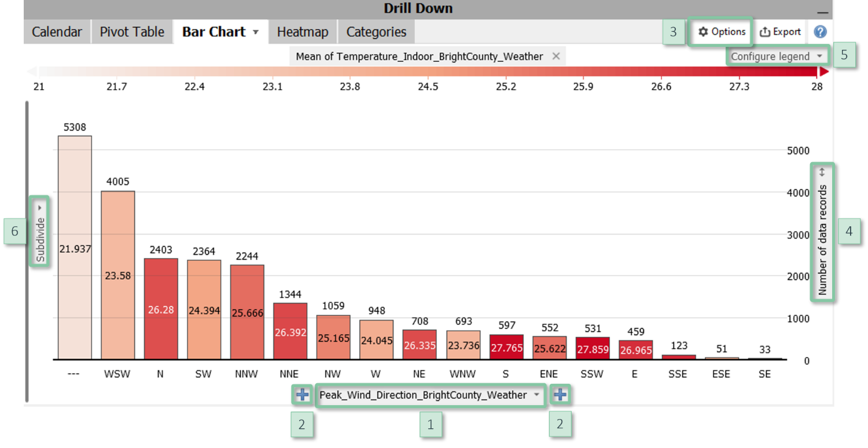This screenshot has width=868, height=448.
Task: Open the Peak_Wind_Direction_BrightCounty_Weather dropdown
Action: tap(430, 395)
